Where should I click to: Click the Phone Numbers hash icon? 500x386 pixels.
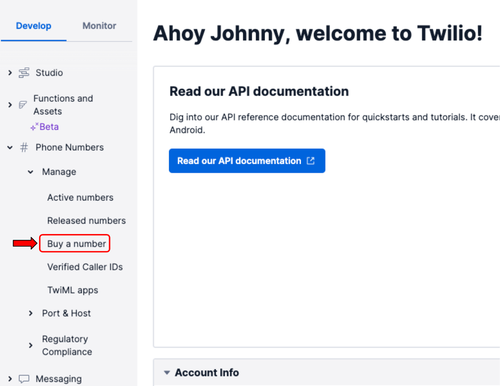[24, 147]
